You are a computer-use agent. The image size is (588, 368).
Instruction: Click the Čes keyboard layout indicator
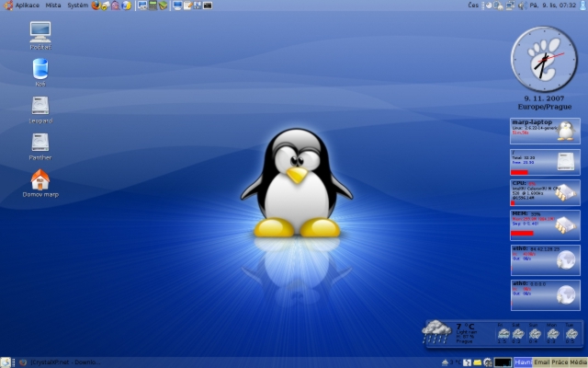click(x=473, y=6)
